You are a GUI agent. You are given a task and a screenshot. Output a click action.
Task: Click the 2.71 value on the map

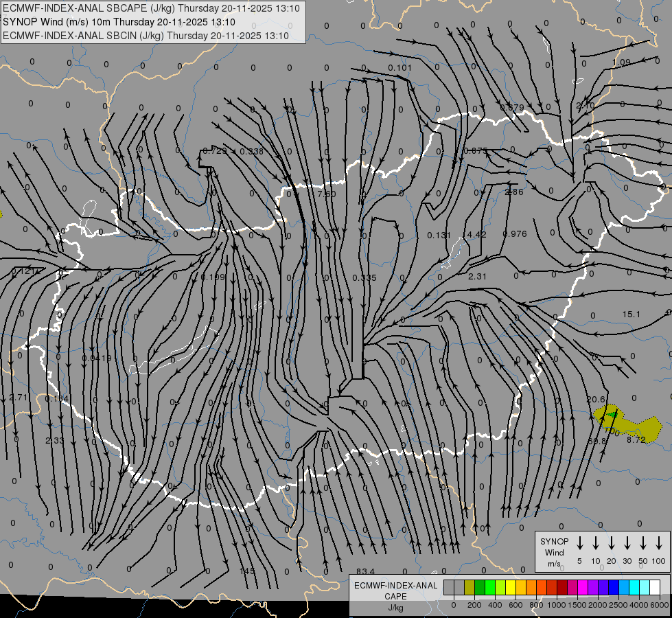point(19,398)
